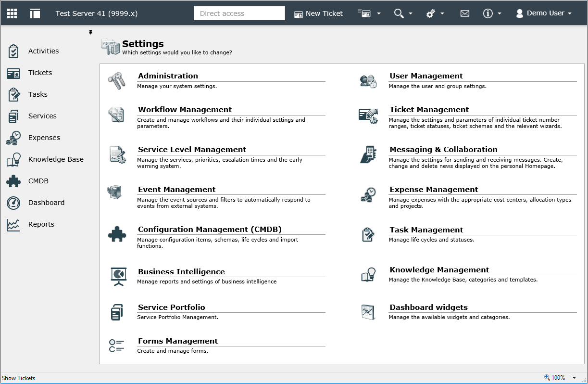Click the Business Intelligence presentation icon
This screenshot has width=588, height=384.
tap(118, 277)
